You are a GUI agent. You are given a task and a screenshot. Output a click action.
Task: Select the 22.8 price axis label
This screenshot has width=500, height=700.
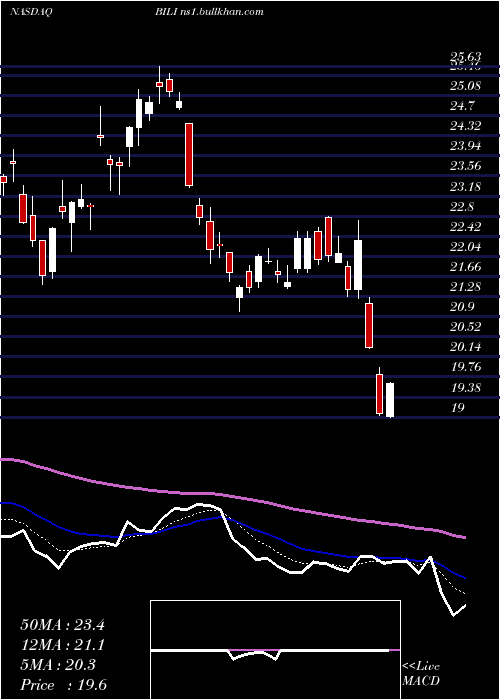pos(462,207)
